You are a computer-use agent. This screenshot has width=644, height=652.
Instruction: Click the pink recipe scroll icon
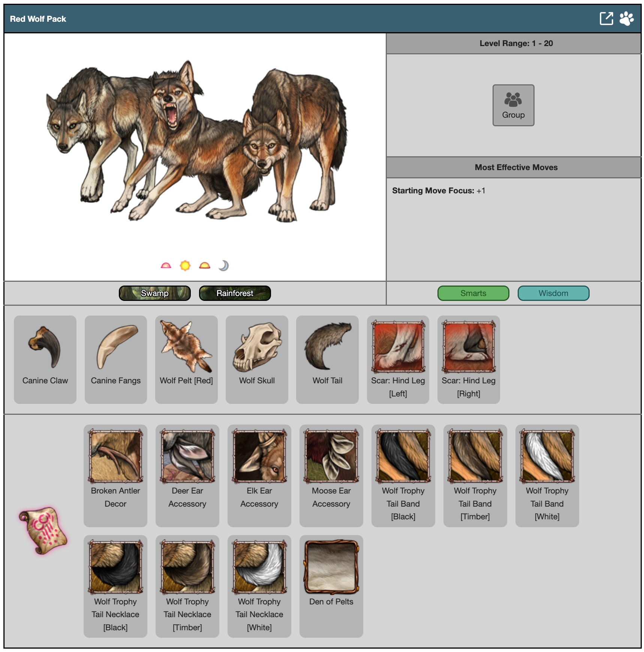43,531
